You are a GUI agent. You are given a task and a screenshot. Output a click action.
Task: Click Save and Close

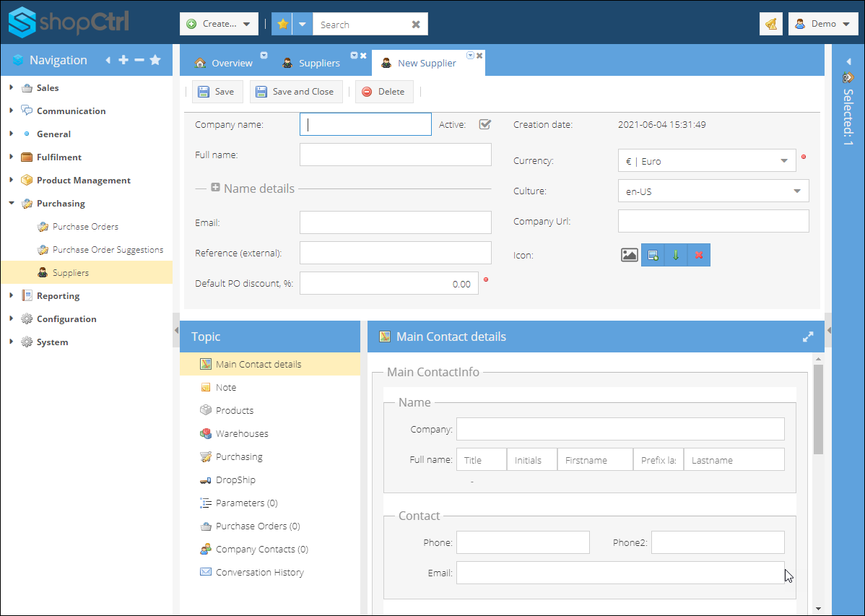(296, 92)
